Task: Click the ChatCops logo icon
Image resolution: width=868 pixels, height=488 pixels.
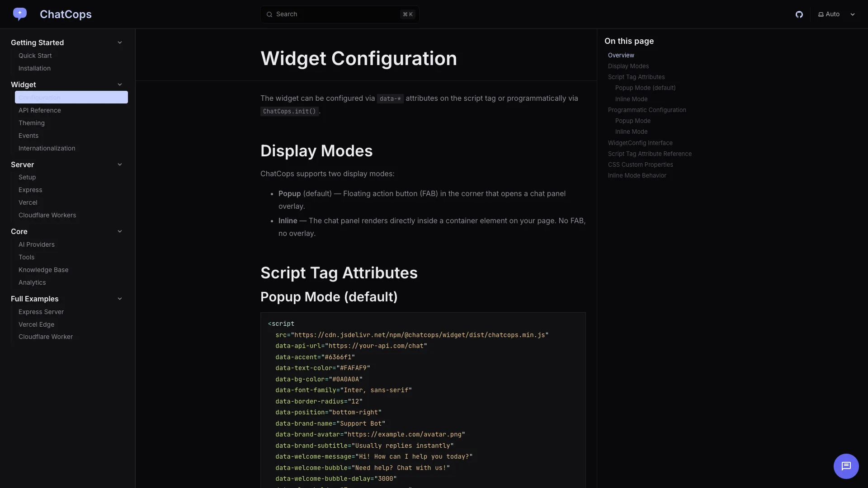Action: (19, 14)
